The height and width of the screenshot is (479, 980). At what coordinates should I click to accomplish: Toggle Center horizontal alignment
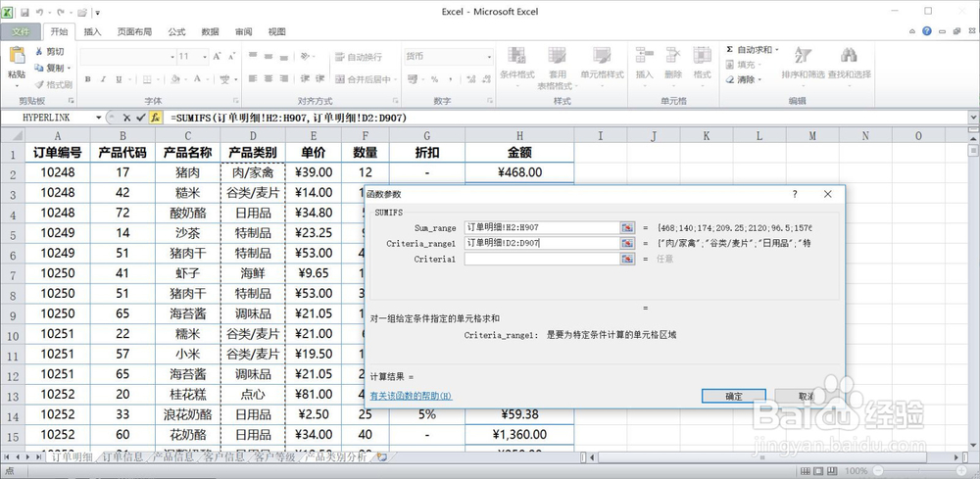point(269,79)
